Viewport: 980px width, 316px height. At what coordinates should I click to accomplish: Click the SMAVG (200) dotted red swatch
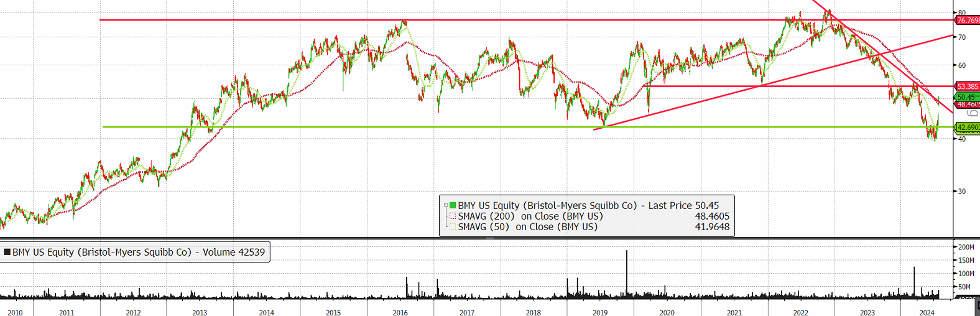[453, 216]
